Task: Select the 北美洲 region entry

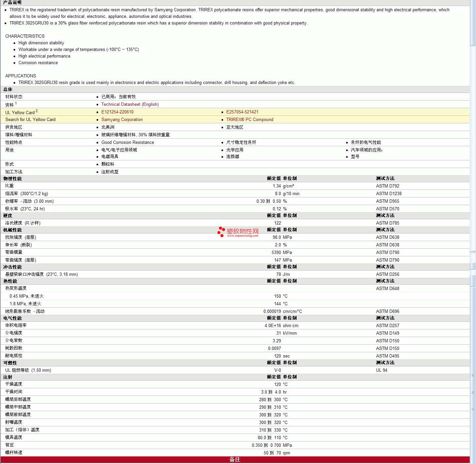Action: (108, 127)
